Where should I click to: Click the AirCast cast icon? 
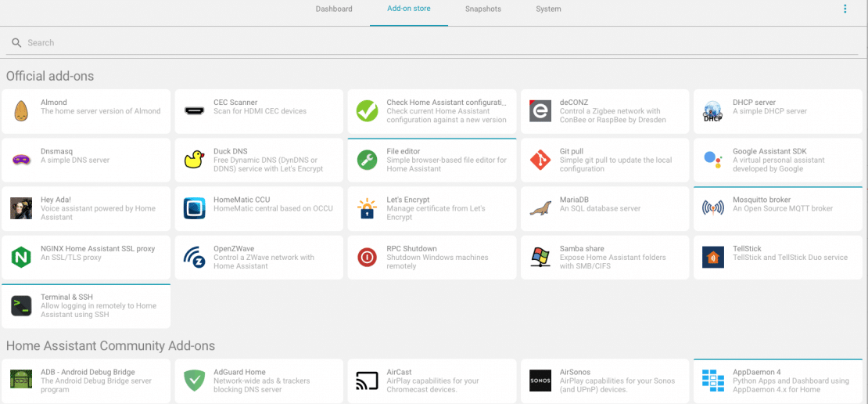[x=367, y=381]
